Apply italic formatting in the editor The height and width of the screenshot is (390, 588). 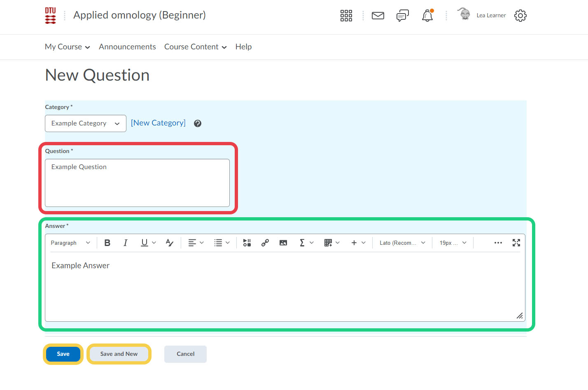coord(126,243)
